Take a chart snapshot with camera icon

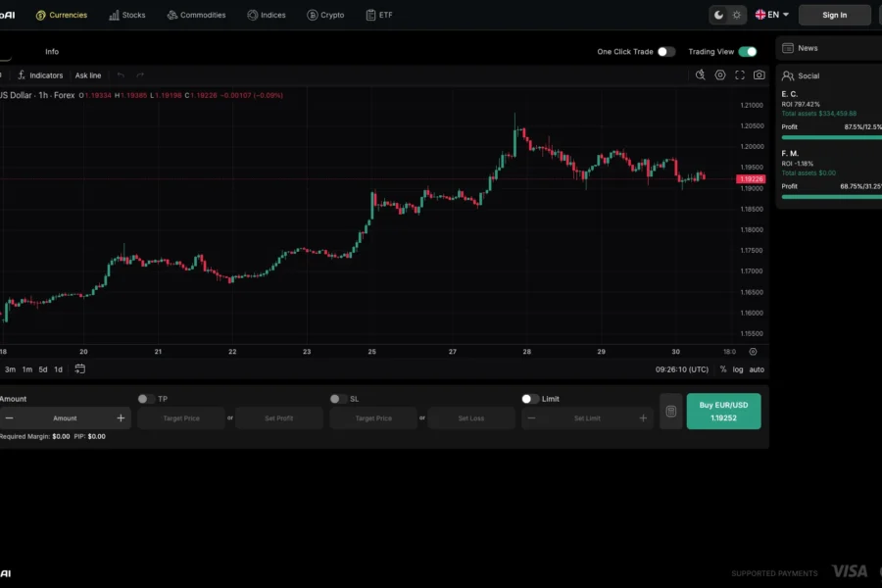point(759,74)
